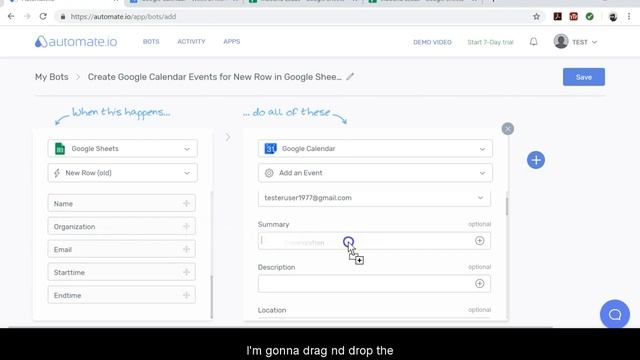
Task: Select the Organization output field
Action: pyautogui.click(x=122, y=226)
